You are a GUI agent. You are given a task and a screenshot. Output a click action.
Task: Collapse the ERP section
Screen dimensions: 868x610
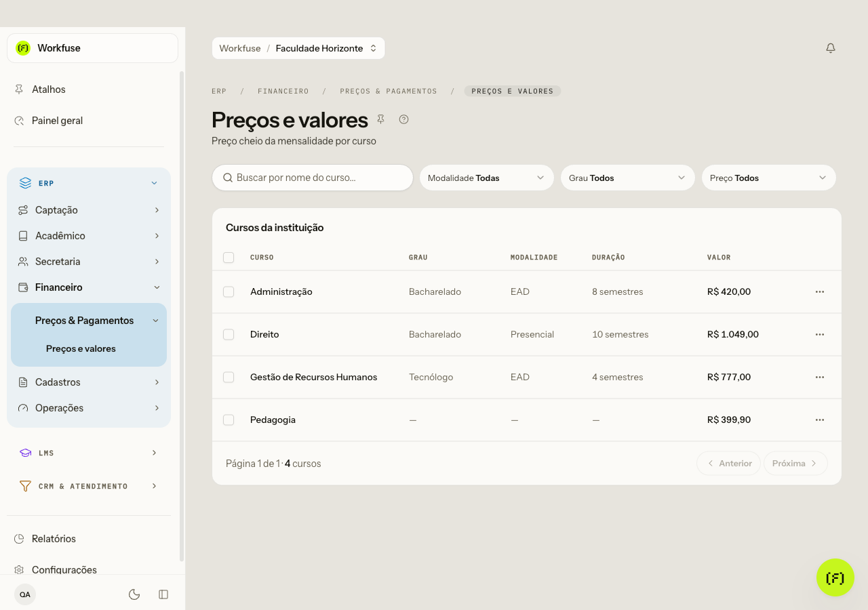(89, 183)
